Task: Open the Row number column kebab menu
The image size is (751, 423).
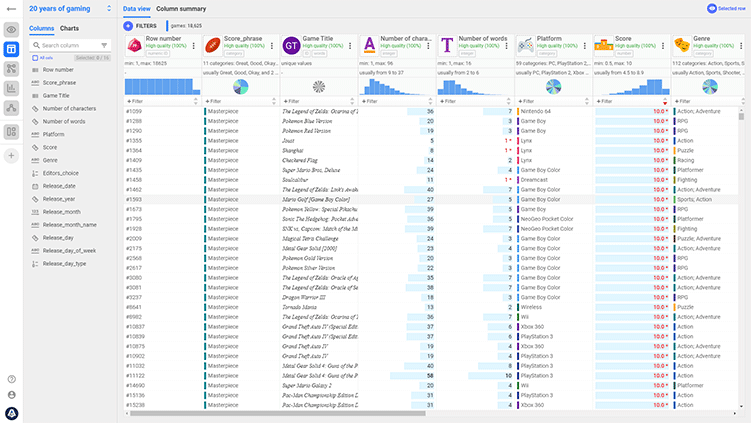Action: click(x=193, y=46)
